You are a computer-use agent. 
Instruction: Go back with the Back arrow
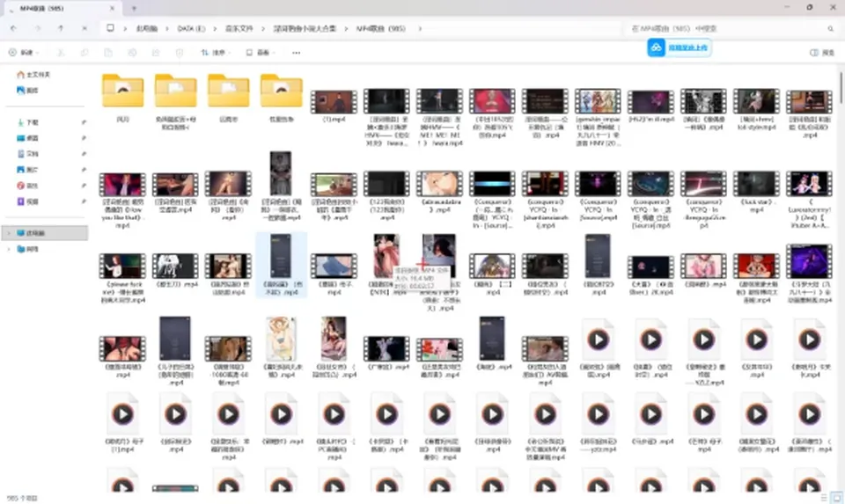click(x=13, y=28)
